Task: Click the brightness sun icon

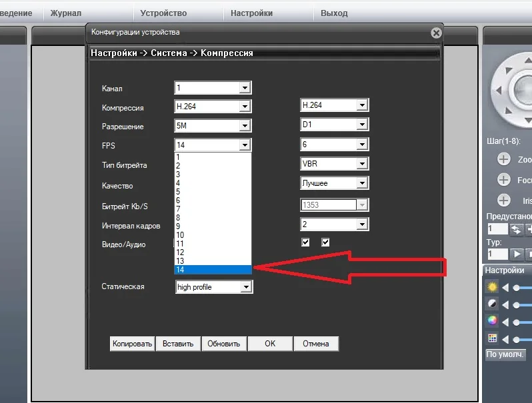Action: (492, 286)
